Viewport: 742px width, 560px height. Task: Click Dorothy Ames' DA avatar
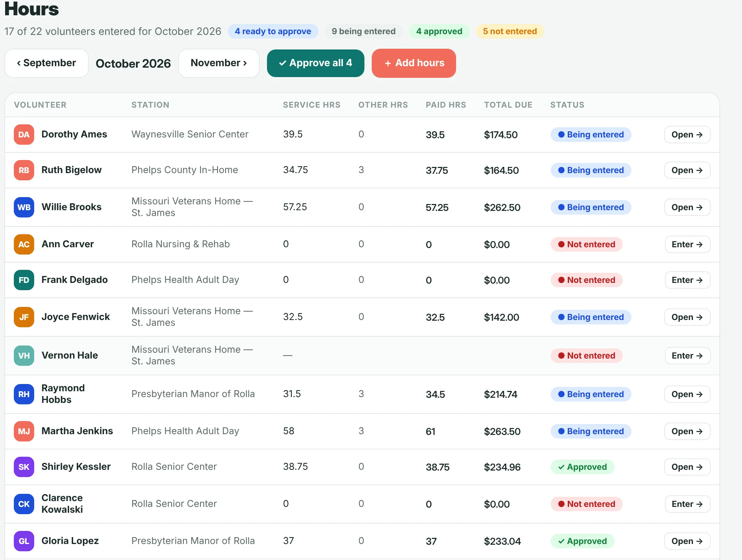[24, 135]
